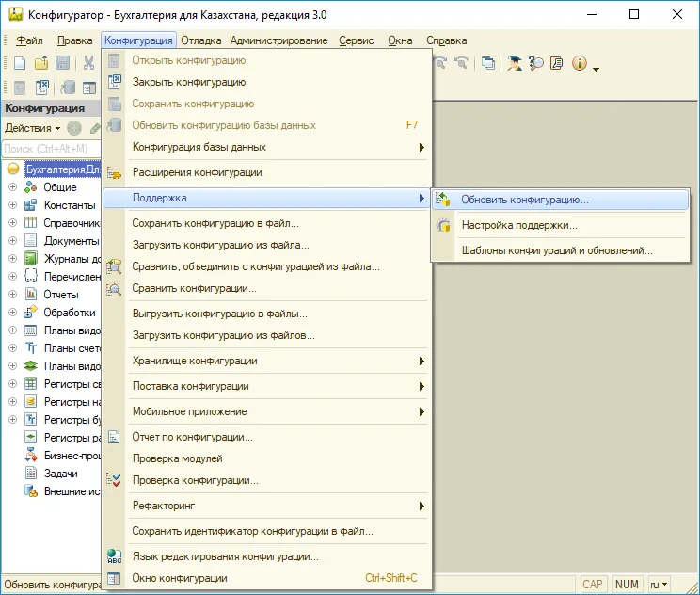The width and height of the screenshot is (700, 595).
Task: Click the New document toolbar icon
Action: click(x=20, y=63)
